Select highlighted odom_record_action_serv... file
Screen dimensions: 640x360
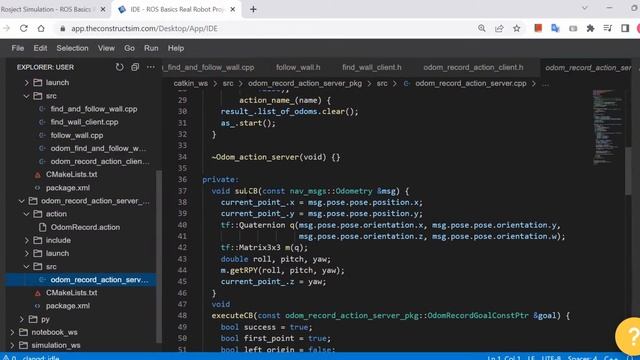point(80,280)
